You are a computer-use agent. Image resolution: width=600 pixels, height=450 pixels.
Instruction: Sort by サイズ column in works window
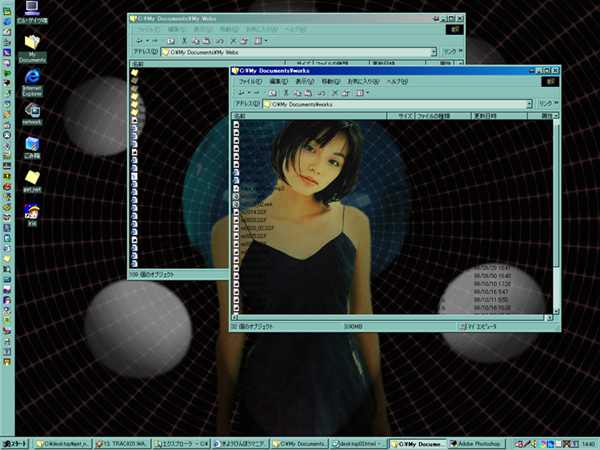[x=400, y=116]
